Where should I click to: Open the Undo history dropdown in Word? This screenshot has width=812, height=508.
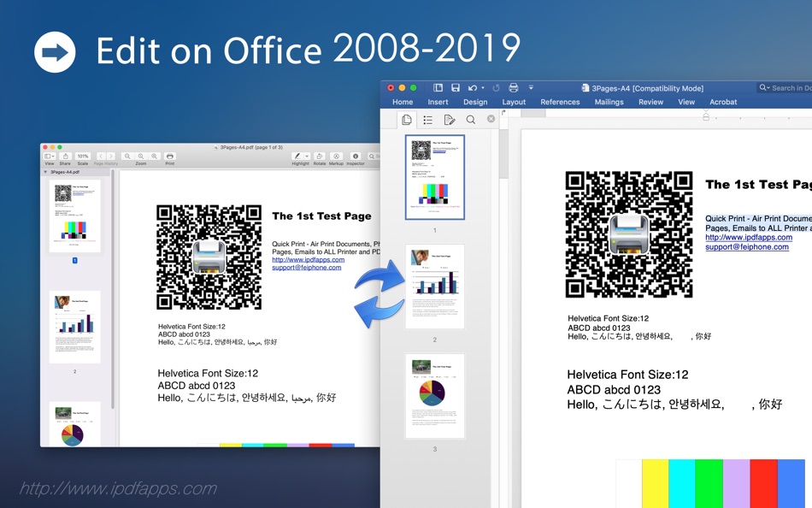pyautogui.click(x=483, y=87)
